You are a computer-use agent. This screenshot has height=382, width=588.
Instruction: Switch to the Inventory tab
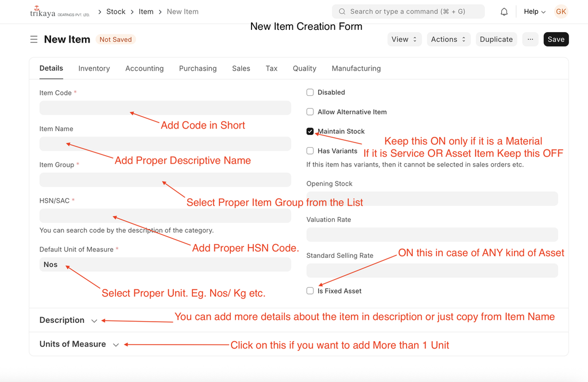(94, 68)
